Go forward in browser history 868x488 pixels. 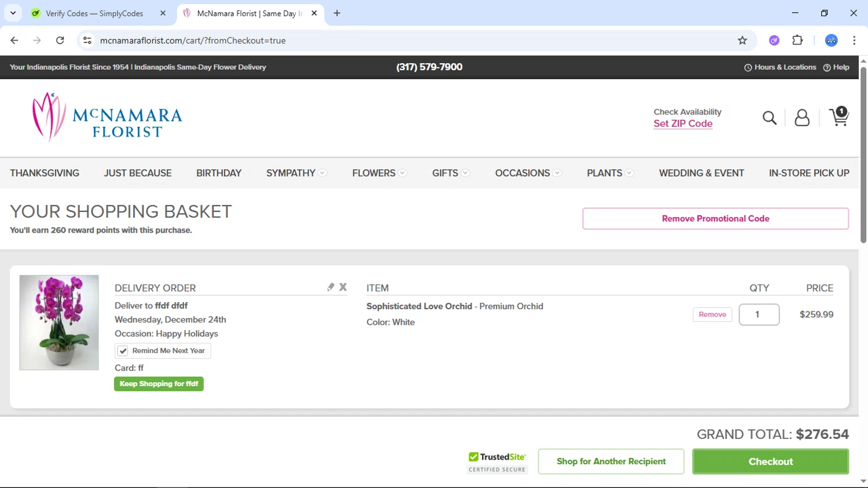[37, 41]
